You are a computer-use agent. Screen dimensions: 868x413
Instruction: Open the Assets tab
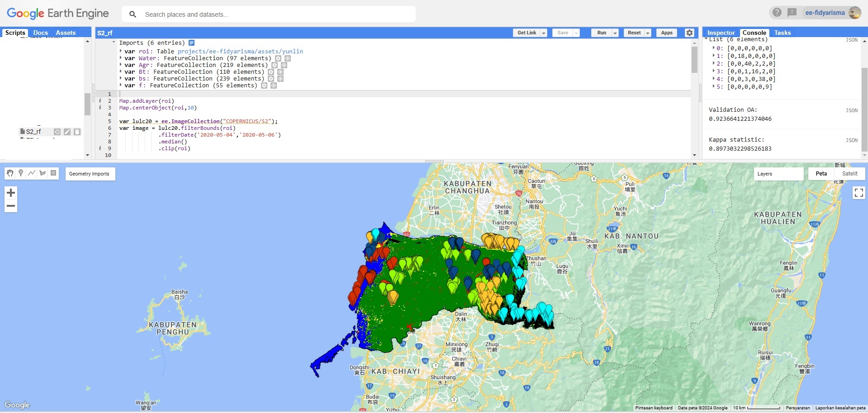coord(66,33)
